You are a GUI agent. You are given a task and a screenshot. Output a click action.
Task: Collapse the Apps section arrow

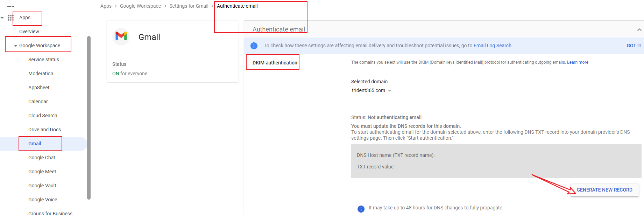(2, 18)
